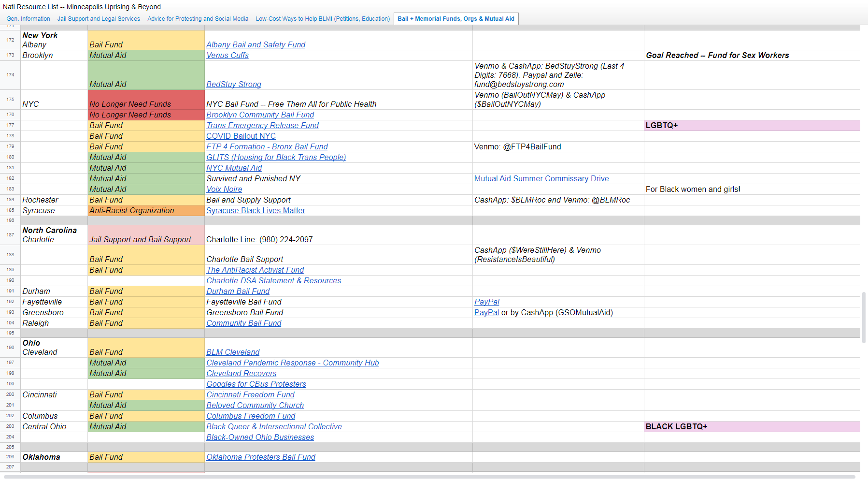This screenshot has width=868, height=481.
Task: Click the 'For Black women and girls!' cell
Action: point(752,189)
